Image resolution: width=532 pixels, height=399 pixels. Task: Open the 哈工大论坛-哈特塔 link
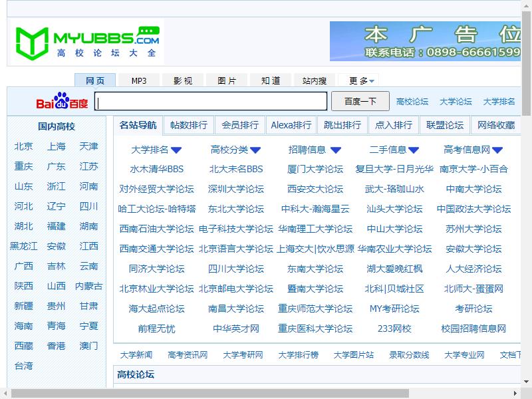pyautogui.click(x=156, y=209)
